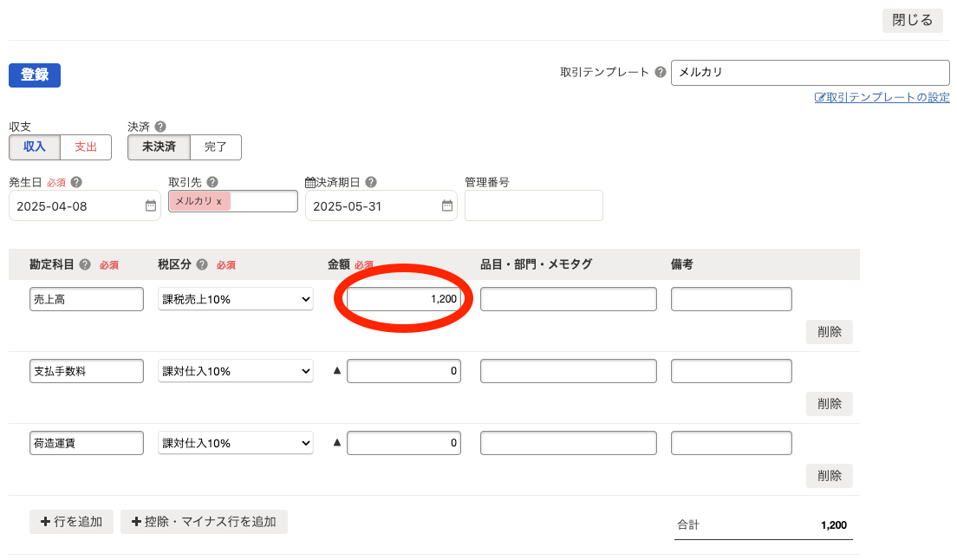Set payment status to 未決済
This screenshot has width=957, height=560.
click(x=157, y=147)
